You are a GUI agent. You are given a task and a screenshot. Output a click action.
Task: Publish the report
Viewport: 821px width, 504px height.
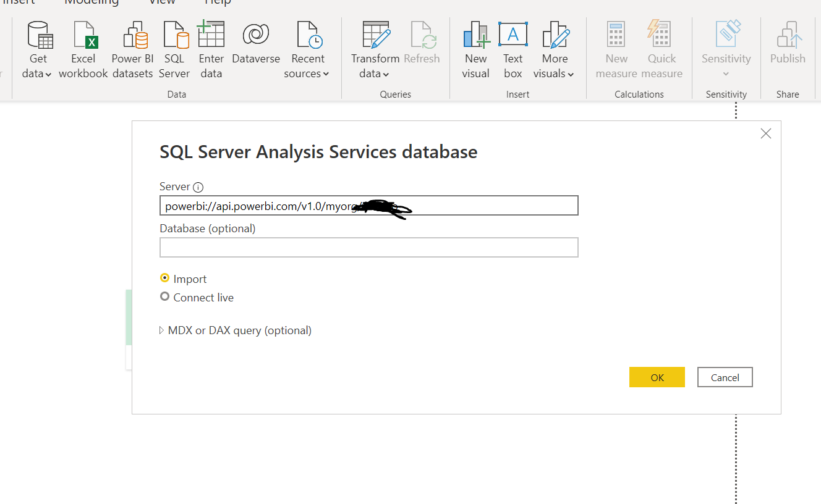pos(788,43)
